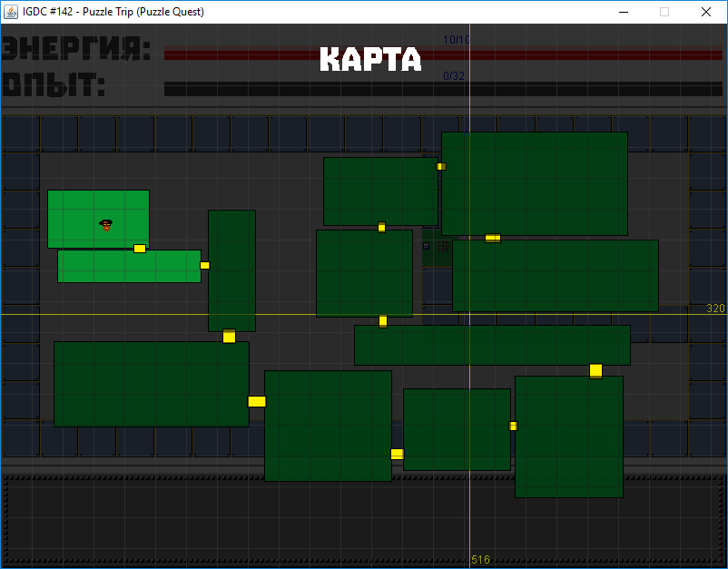This screenshot has height=569, width=728.
Task: Select the large dark room at the bottom left
Action: pyautogui.click(x=152, y=384)
